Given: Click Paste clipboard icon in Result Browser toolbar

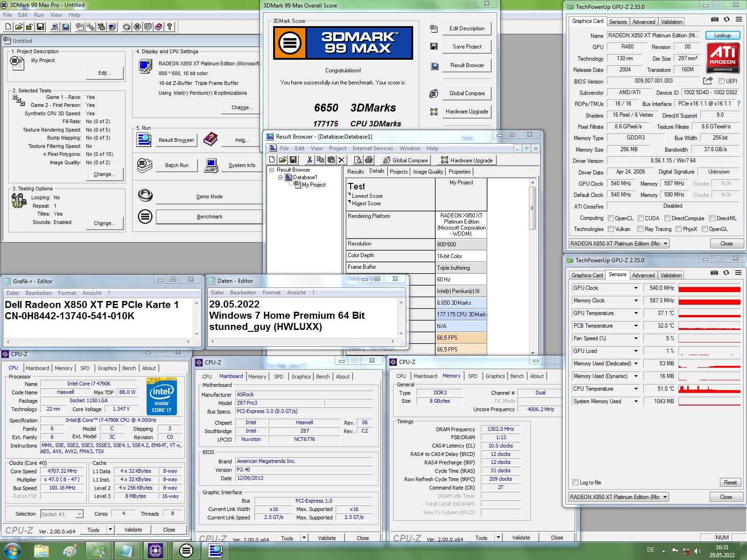Looking at the screenshot, I should 331,160.
